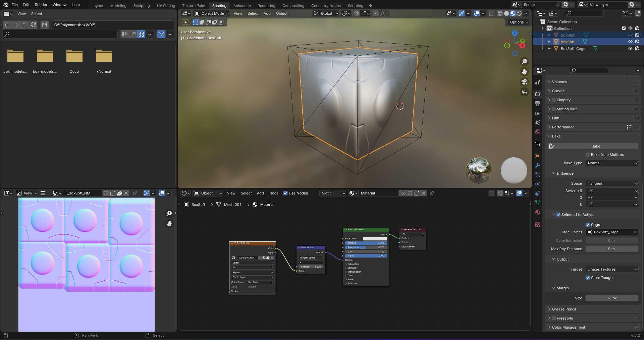Image resolution: width=644 pixels, height=340 pixels.
Task: Enable the Motion Blur checkbox
Action: (554, 109)
